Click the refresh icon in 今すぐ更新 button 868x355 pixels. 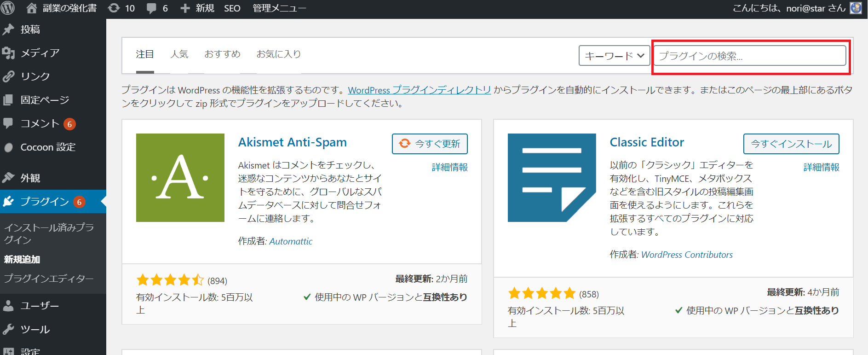(x=405, y=144)
